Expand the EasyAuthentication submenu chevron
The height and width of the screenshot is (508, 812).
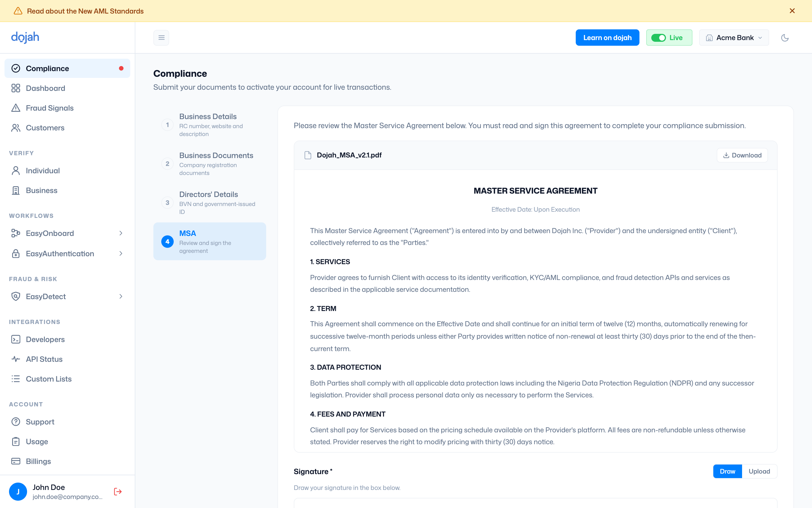tap(121, 254)
